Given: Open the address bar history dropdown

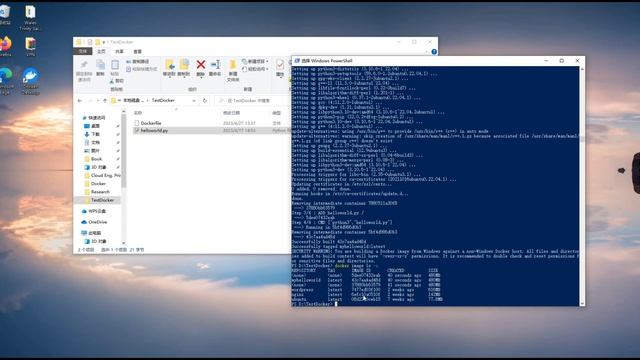Looking at the screenshot, I should (x=194, y=100).
